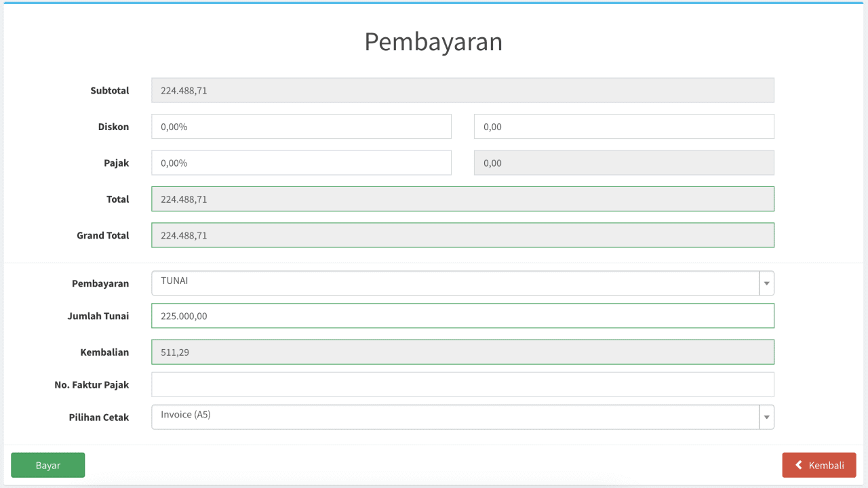Click the back arrow icon on Kembali
The image size is (868, 488).
click(799, 465)
